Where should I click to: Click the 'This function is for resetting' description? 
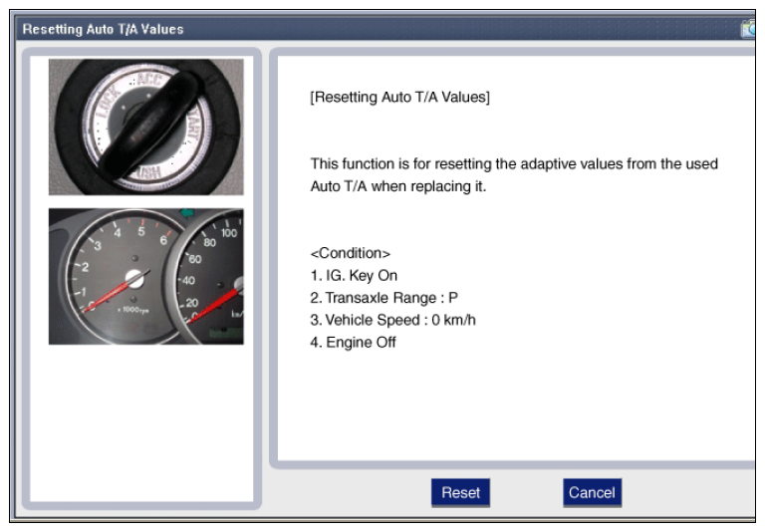coord(514,163)
